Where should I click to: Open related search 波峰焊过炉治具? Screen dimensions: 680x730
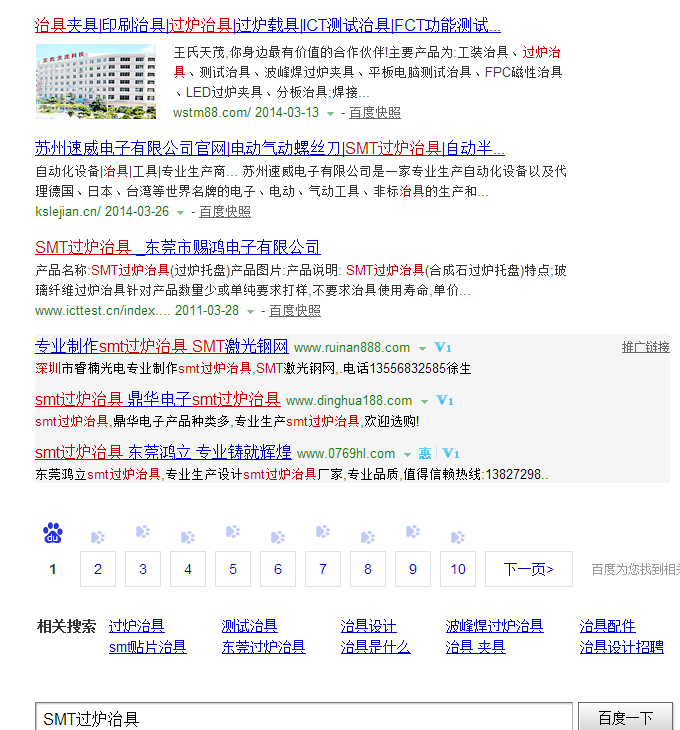(x=494, y=626)
